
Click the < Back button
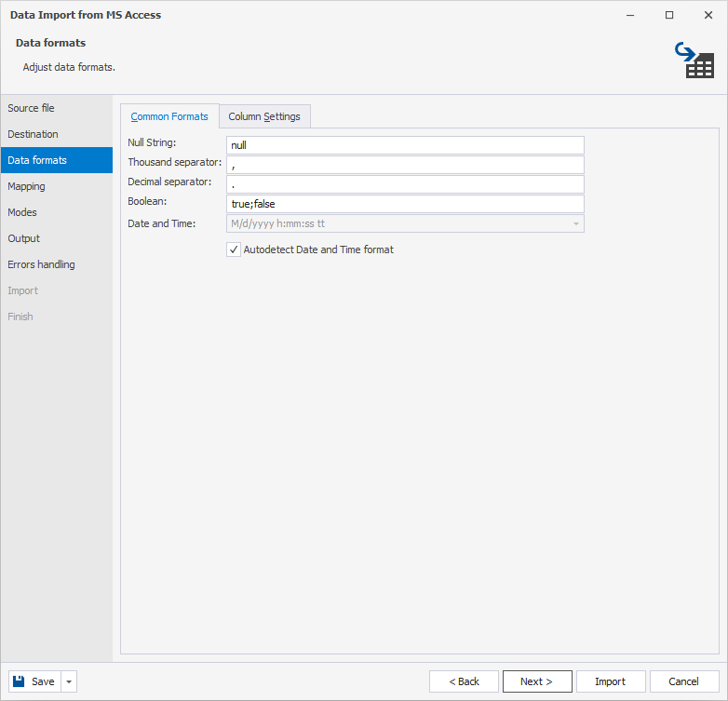click(x=464, y=681)
